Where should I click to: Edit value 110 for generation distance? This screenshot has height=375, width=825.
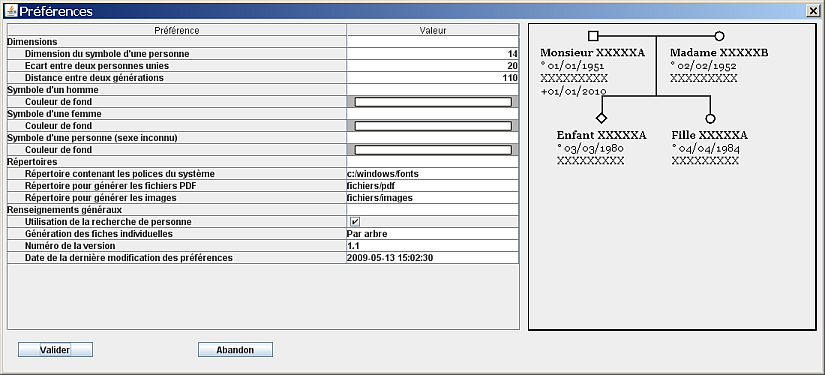coord(433,78)
